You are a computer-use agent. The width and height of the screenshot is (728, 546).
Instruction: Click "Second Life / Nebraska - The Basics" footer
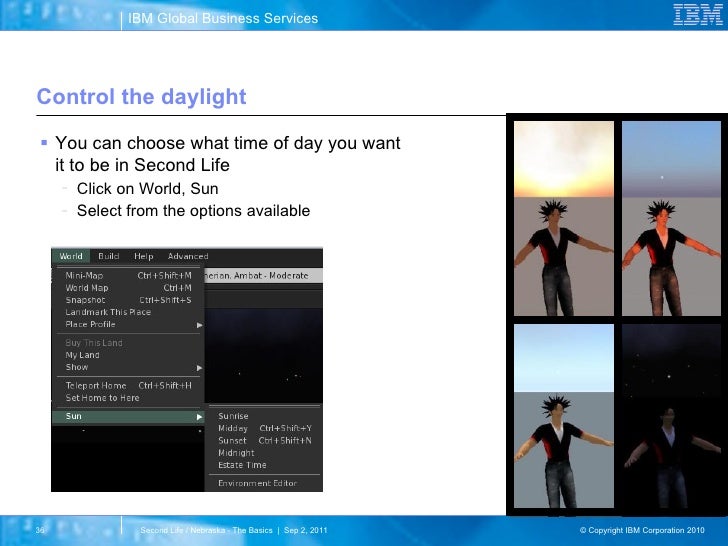click(x=207, y=530)
